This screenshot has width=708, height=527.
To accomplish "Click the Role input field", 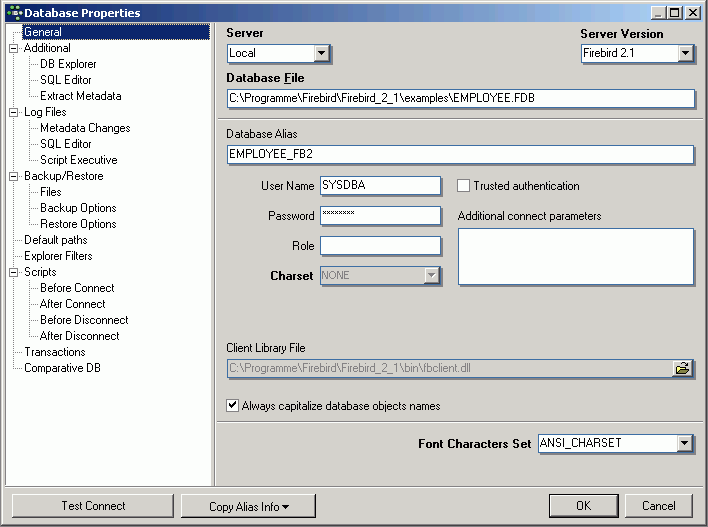I will pos(380,246).
